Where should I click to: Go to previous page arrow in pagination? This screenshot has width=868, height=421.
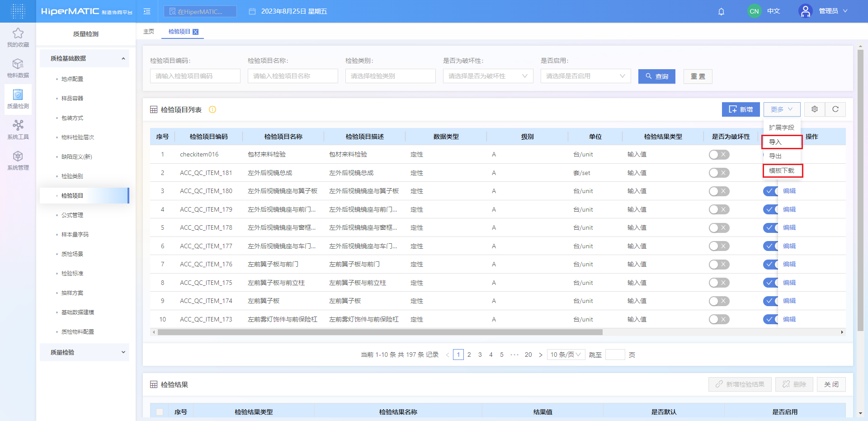tap(448, 355)
